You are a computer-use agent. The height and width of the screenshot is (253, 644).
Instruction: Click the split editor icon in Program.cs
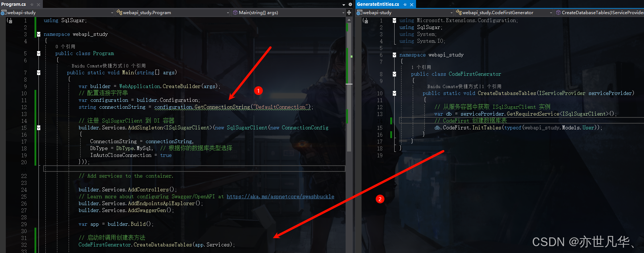349,12
